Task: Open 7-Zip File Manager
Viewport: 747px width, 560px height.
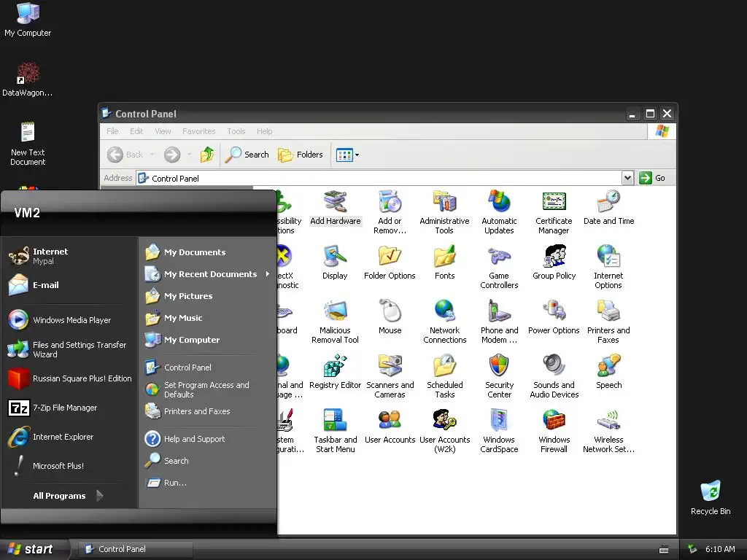Action: (71, 408)
